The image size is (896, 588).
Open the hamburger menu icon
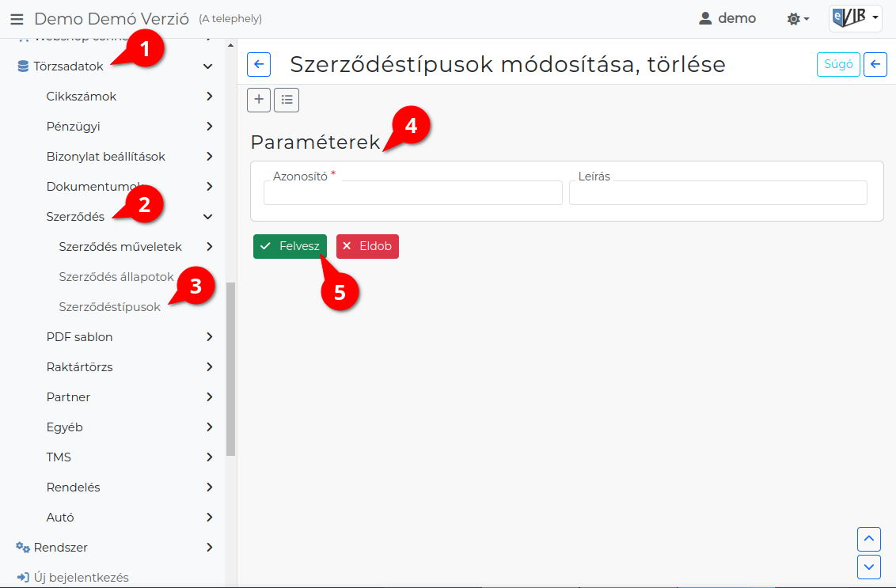17,20
